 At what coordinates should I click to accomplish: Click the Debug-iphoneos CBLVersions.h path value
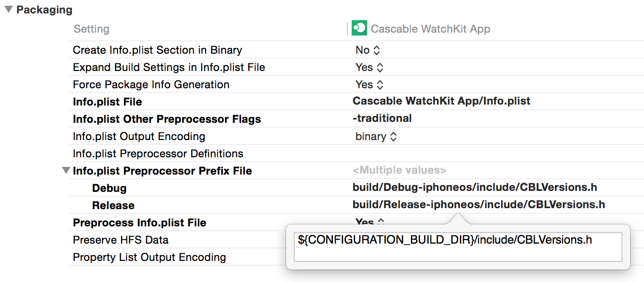coord(475,188)
